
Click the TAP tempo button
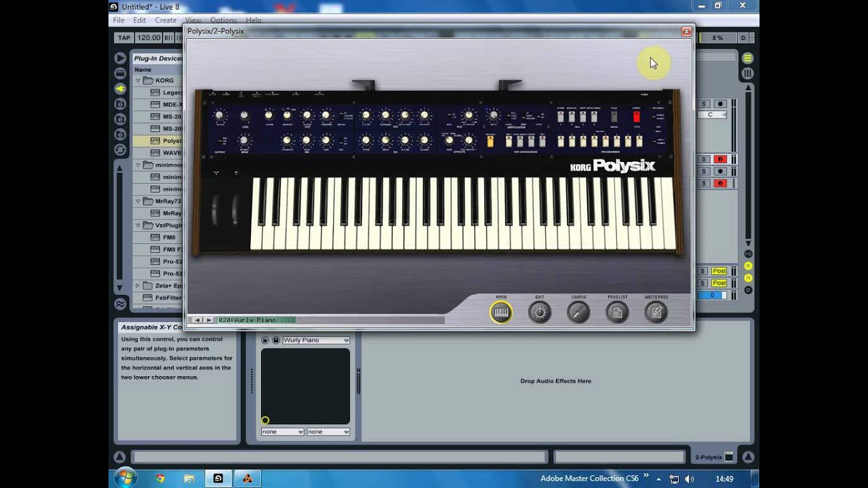(x=123, y=38)
